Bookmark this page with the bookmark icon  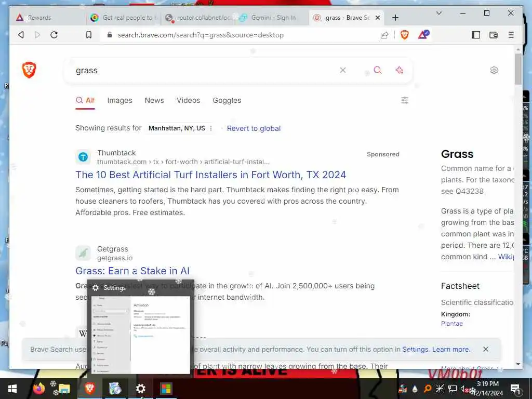[x=88, y=35]
